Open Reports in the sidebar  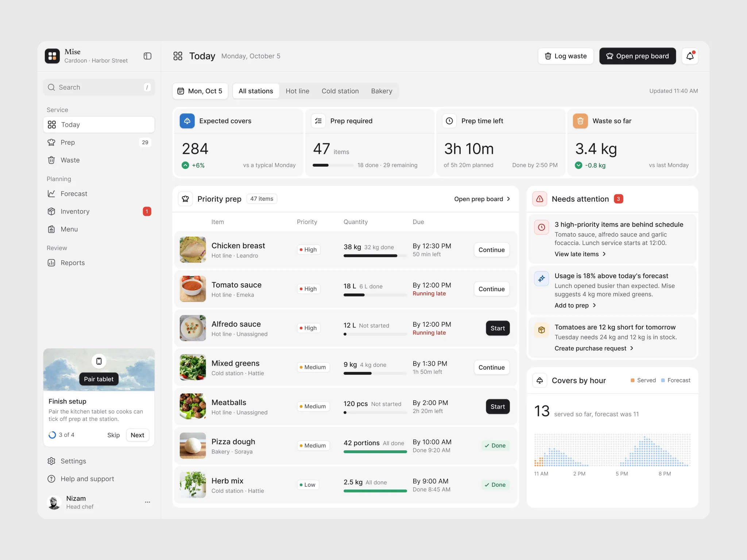click(x=99, y=262)
